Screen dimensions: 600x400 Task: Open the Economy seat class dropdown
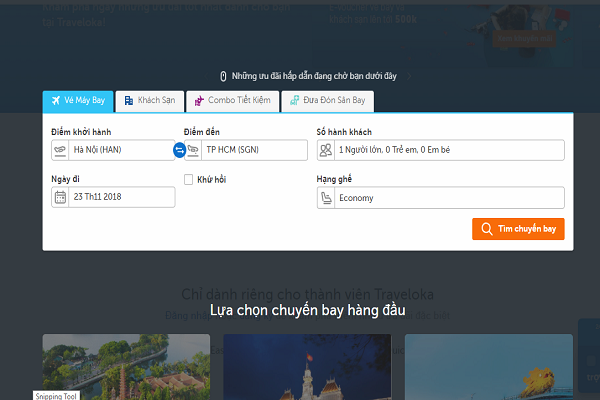pyautogui.click(x=440, y=198)
